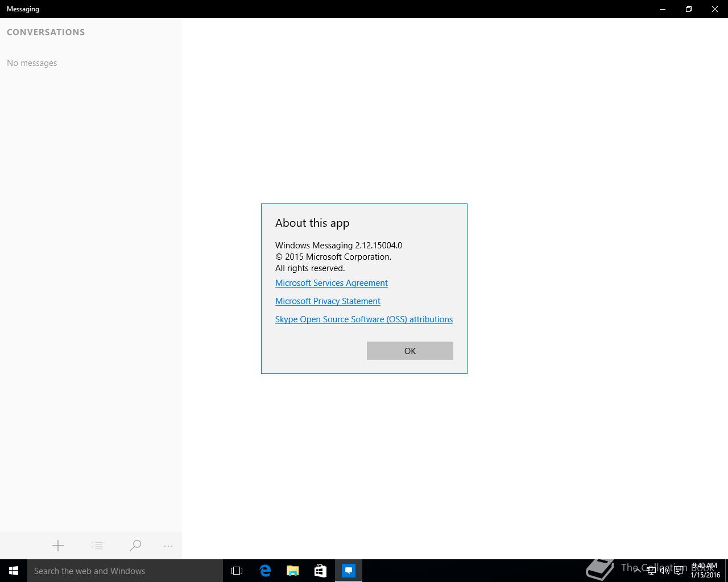
Task: Click the Search the web and Windows box
Action: (x=125, y=571)
